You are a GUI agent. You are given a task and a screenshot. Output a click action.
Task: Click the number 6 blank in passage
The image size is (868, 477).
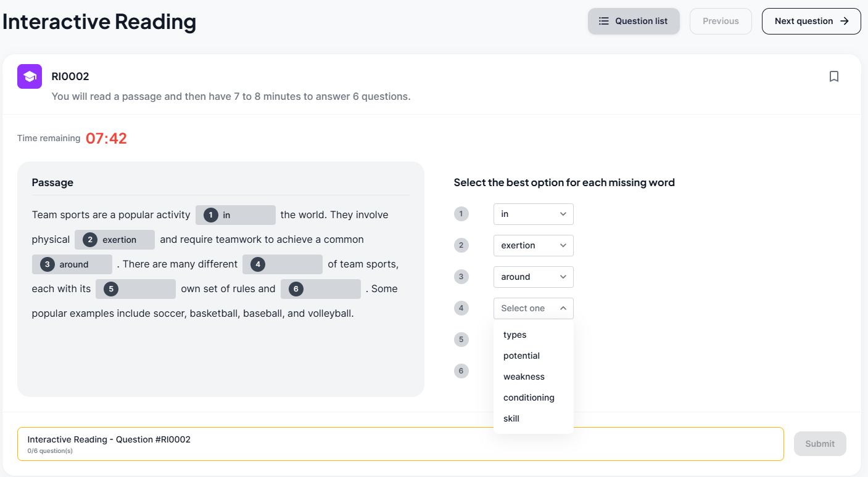(321, 289)
